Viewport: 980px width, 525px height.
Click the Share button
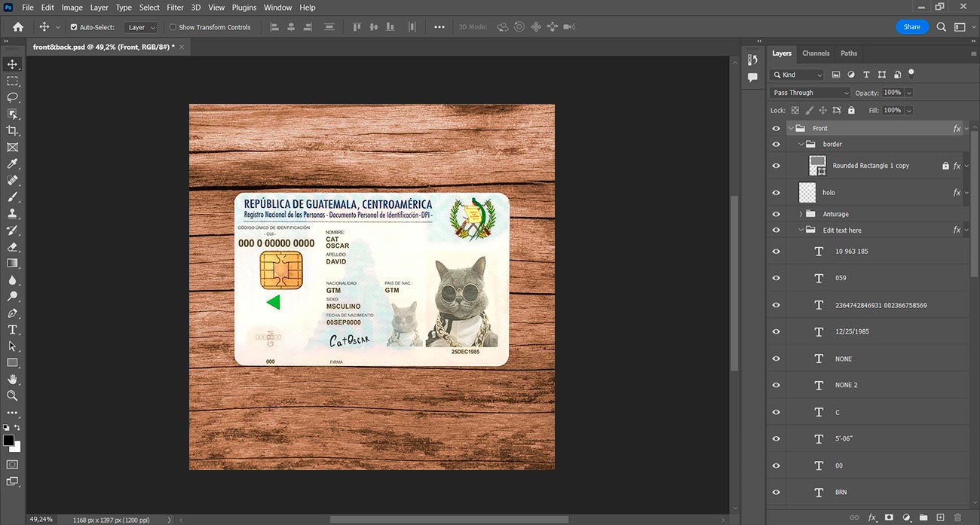click(x=912, y=26)
